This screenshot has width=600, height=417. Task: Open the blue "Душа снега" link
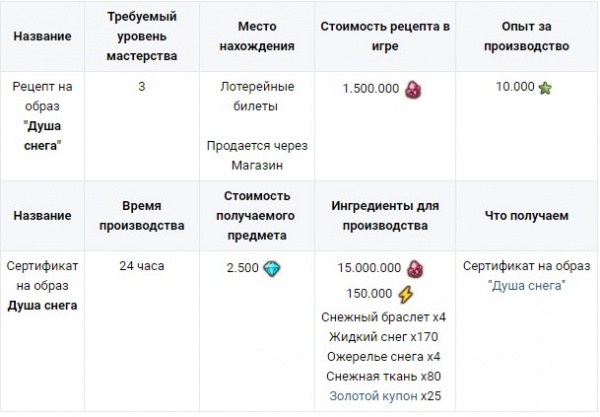tap(527, 285)
